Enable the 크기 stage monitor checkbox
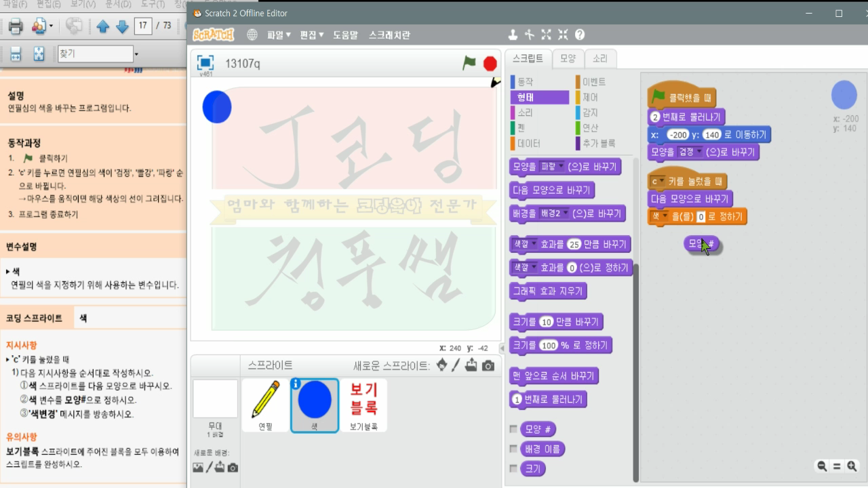Viewport: 868px width, 488px height. tap(514, 468)
